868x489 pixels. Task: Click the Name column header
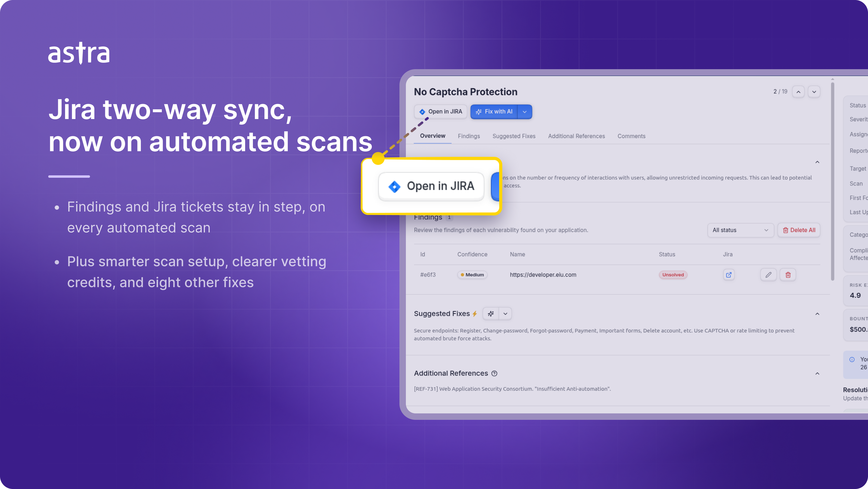pos(518,254)
